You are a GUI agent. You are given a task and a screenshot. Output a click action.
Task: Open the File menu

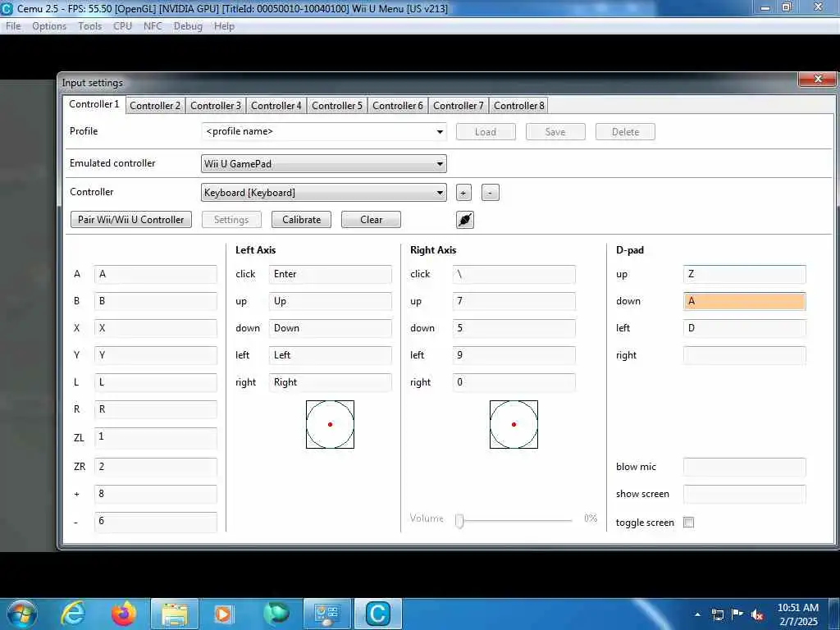click(13, 26)
